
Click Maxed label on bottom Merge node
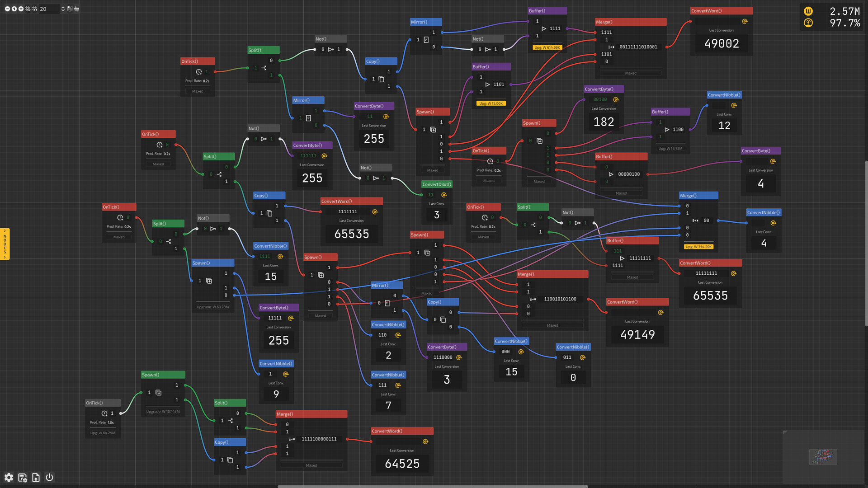tap(311, 465)
